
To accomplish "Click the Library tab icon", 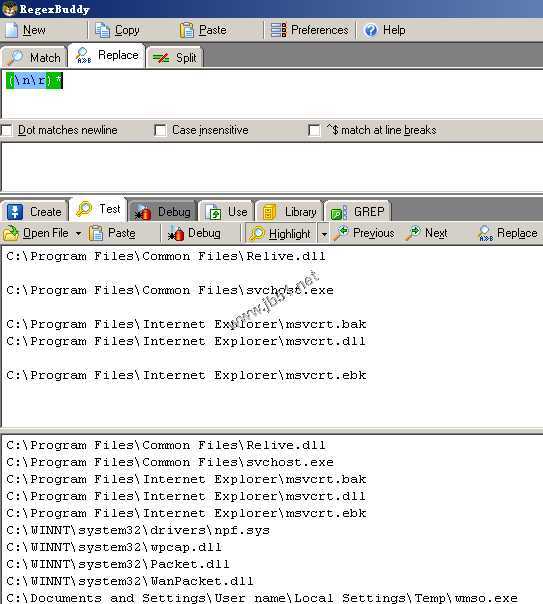I will pos(269,212).
